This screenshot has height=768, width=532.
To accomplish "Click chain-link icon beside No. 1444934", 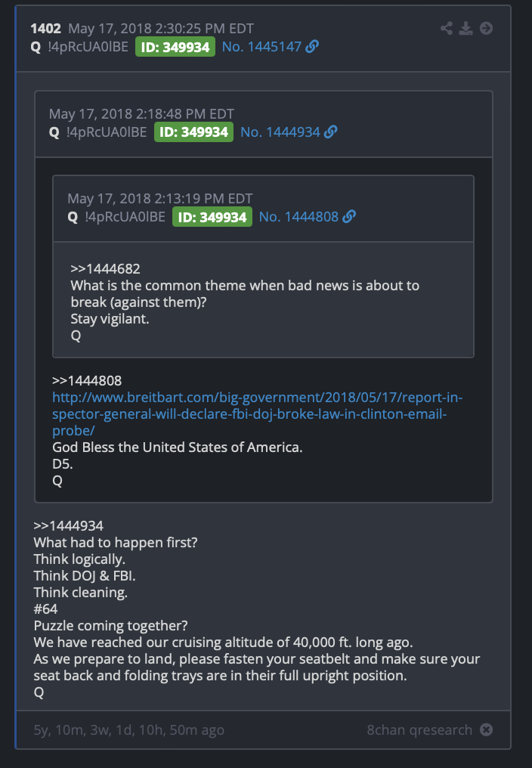I will 331,132.
